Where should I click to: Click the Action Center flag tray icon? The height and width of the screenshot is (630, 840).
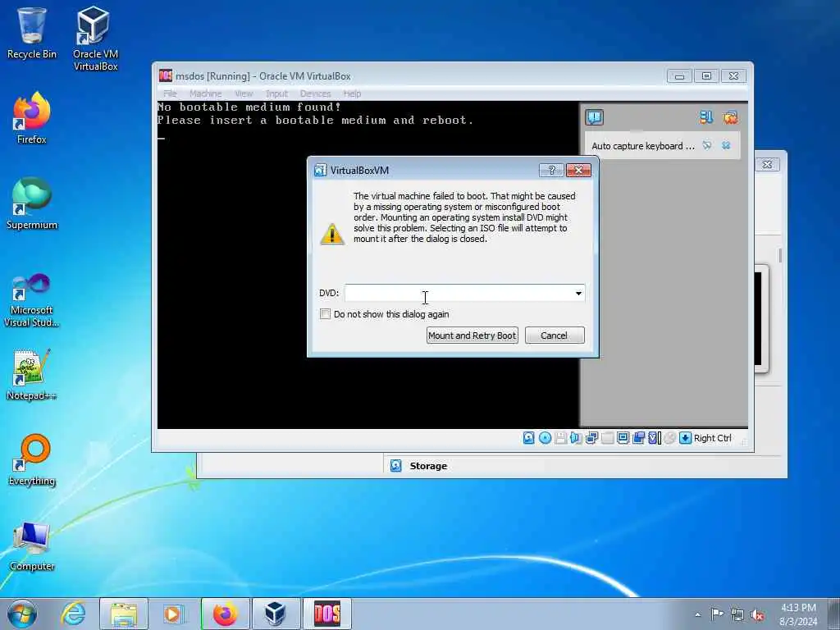[717, 614]
